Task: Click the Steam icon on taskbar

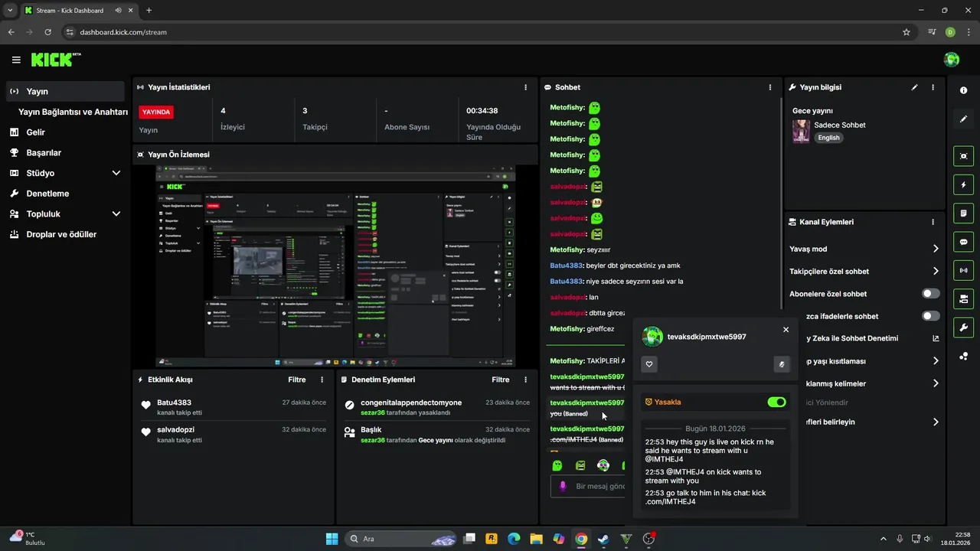Action: (604, 539)
